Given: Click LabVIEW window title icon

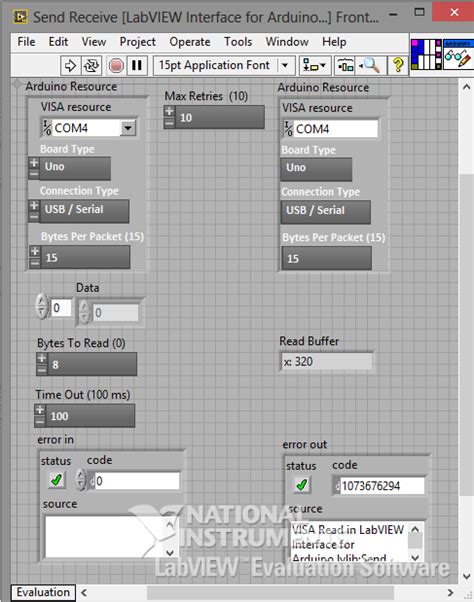Looking at the screenshot, I should [20, 17].
